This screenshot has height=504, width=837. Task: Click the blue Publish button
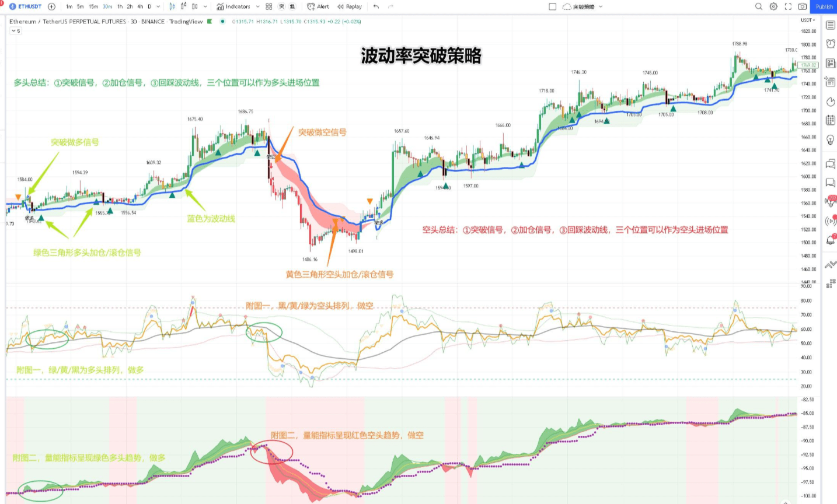[824, 6]
